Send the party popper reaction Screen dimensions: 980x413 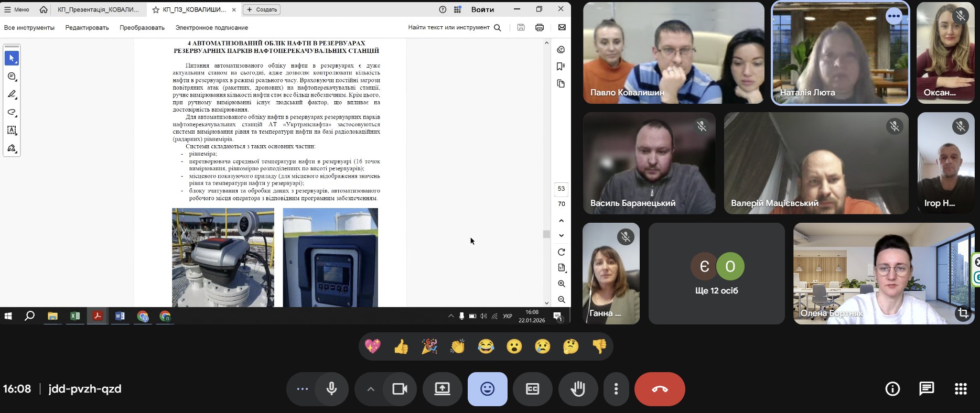[429, 346]
